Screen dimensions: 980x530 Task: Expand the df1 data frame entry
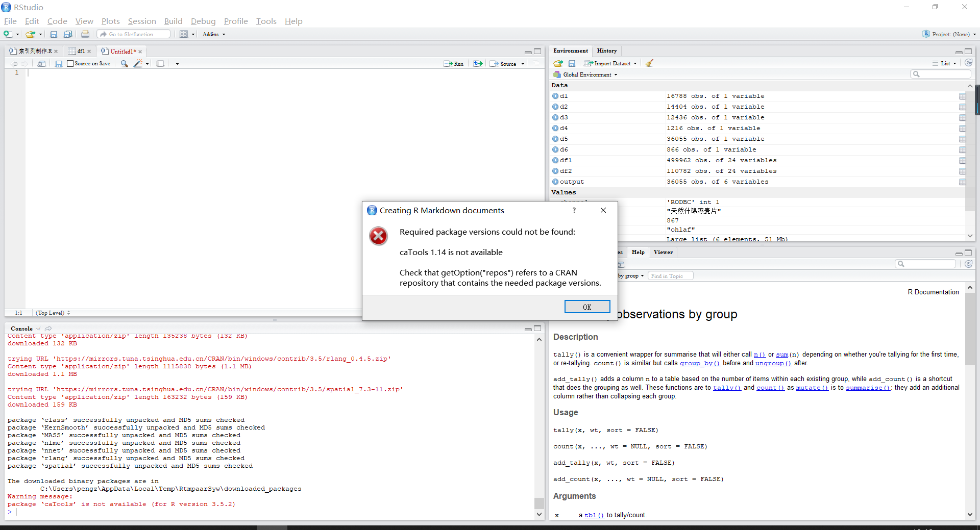[x=555, y=160]
